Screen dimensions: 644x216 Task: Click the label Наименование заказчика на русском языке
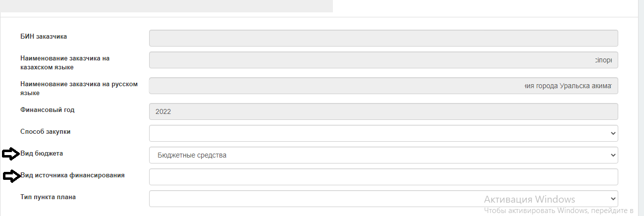[x=79, y=88]
